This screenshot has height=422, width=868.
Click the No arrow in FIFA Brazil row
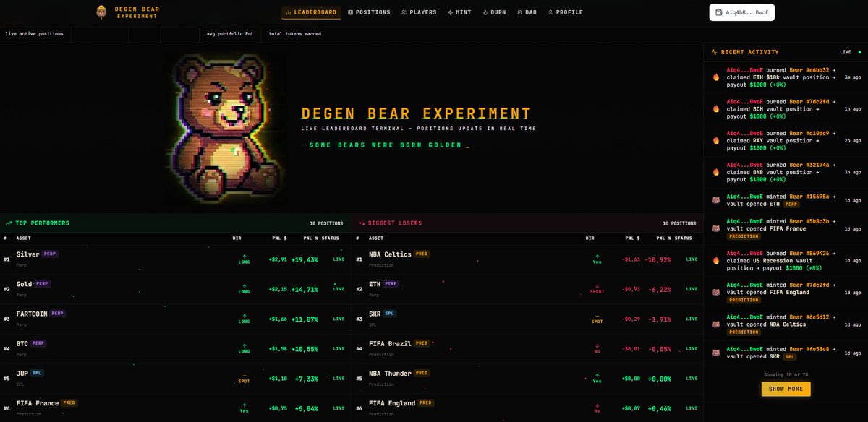pos(597,345)
